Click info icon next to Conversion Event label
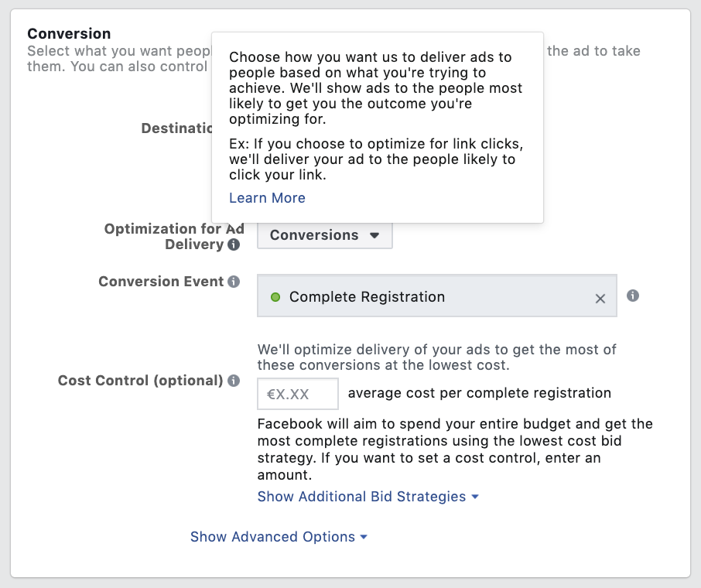The height and width of the screenshot is (588, 701). (234, 282)
